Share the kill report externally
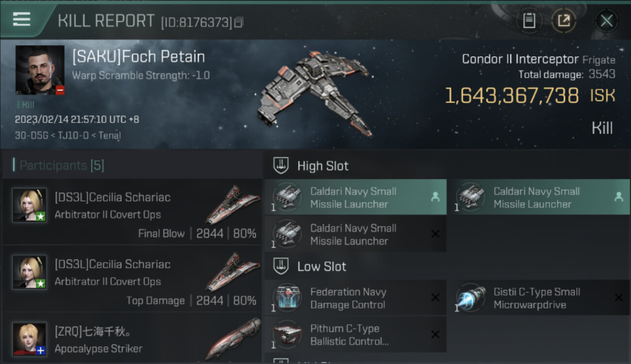631x364 pixels. click(563, 20)
